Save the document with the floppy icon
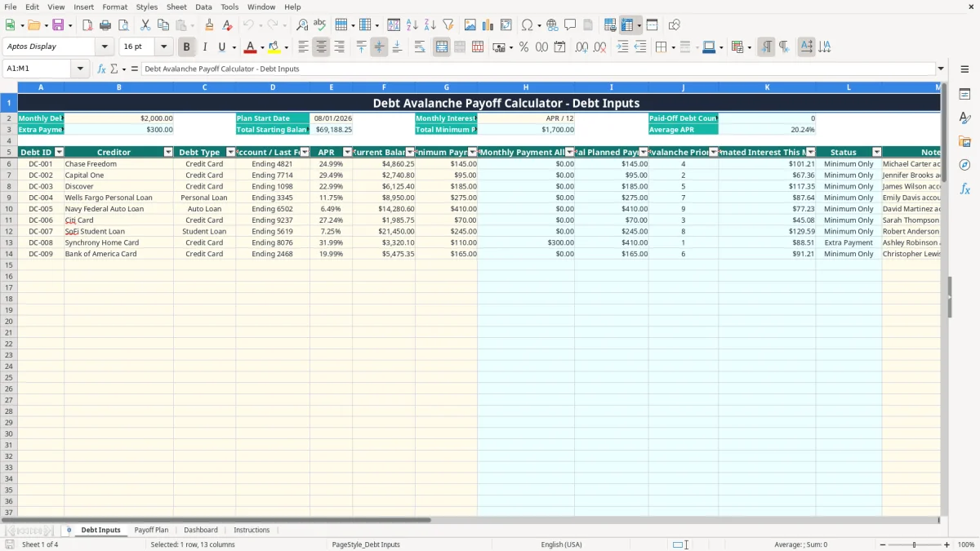 pos(58,25)
